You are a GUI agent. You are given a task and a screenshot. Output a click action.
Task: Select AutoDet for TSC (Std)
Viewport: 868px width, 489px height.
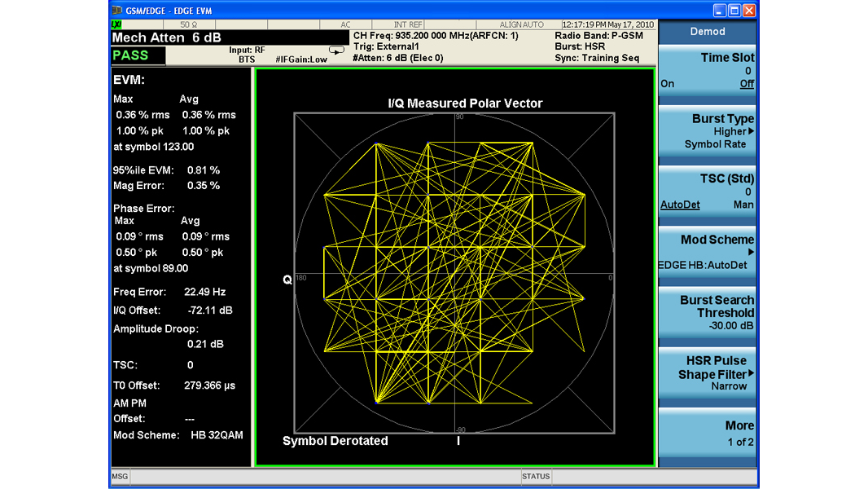[x=680, y=205]
